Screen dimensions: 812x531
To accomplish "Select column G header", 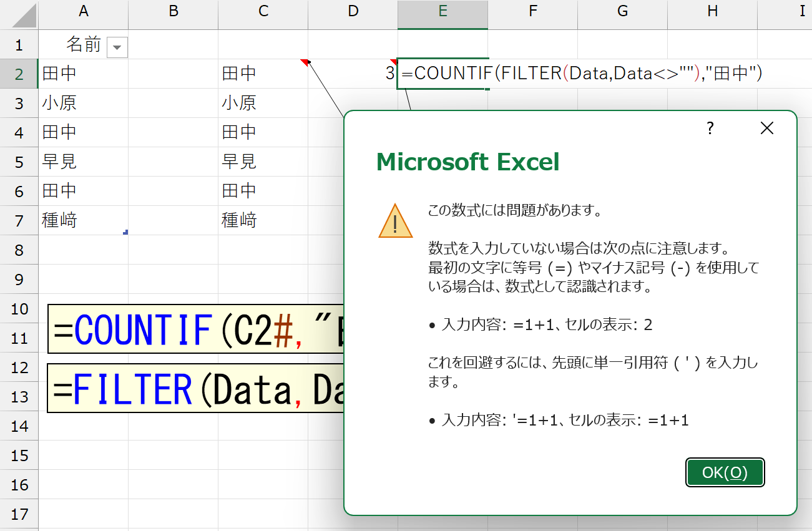I will [622, 11].
